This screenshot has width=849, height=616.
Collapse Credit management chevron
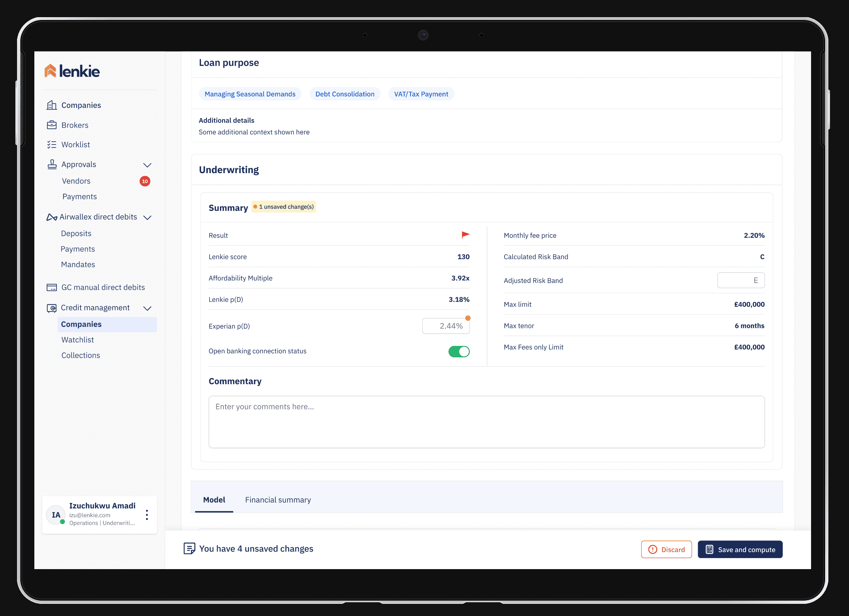(147, 308)
